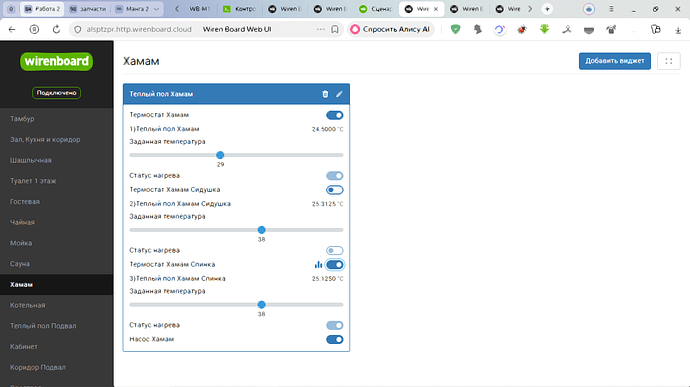This screenshot has height=387, width=690.
Task: Delete the Теплый пол Хамам widget with trash icon
Action: pyautogui.click(x=325, y=94)
